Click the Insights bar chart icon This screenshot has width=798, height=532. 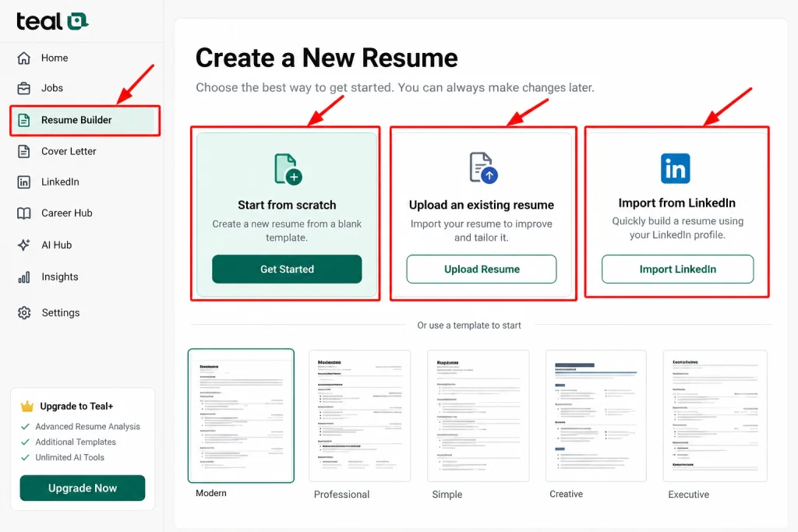click(x=24, y=277)
